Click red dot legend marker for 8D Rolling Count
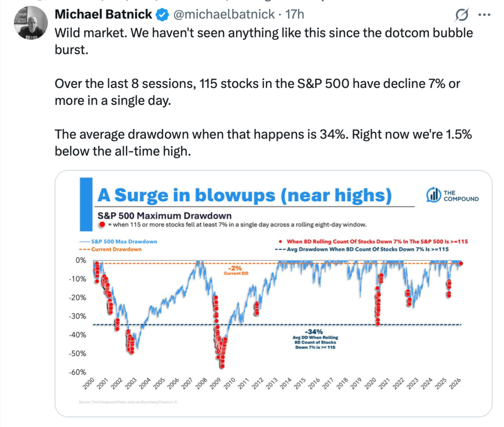This screenshot has height=427, width=504. pos(281,242)
